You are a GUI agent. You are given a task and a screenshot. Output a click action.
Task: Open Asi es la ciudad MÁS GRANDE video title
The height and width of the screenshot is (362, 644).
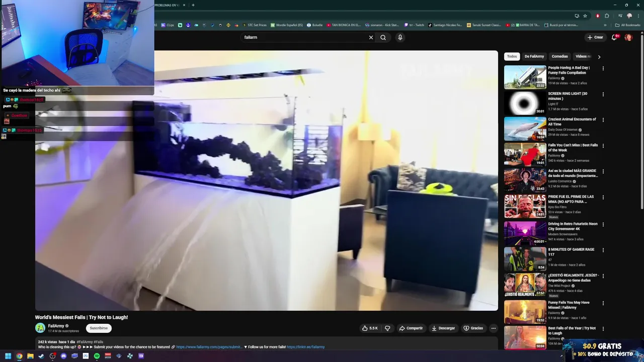click(573, 173)
